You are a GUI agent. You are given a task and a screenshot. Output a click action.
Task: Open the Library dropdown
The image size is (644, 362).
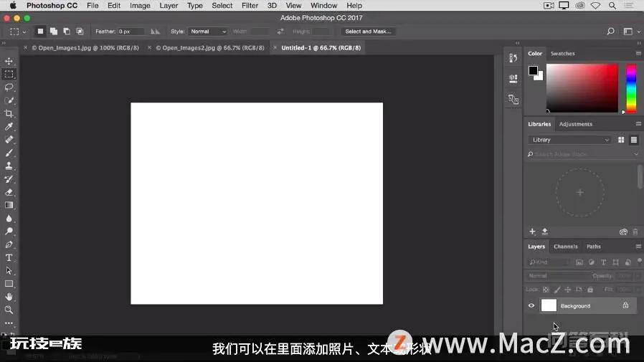click(569, 140)
